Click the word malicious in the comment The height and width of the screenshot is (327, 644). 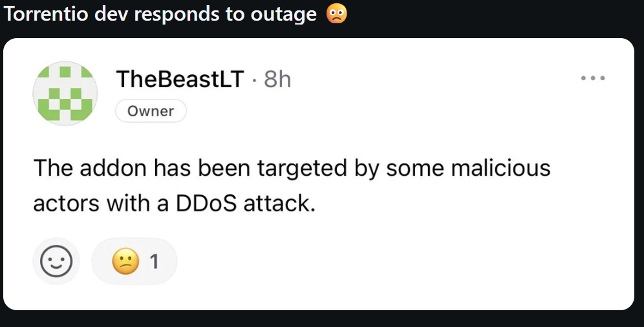point(500,168)
